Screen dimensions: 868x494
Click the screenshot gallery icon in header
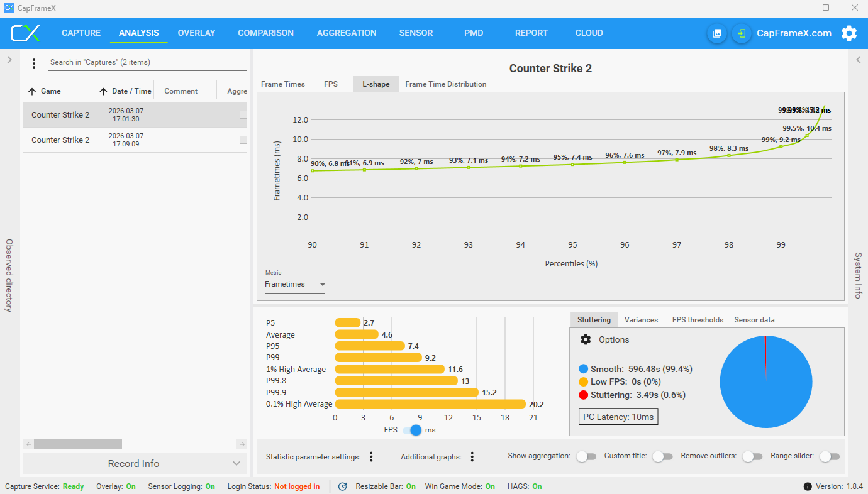pyautogui.click(x=717, y=33)
